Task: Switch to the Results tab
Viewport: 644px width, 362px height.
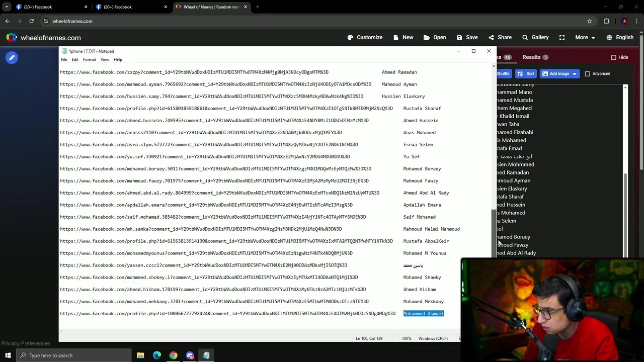Action: click(535, 57)
